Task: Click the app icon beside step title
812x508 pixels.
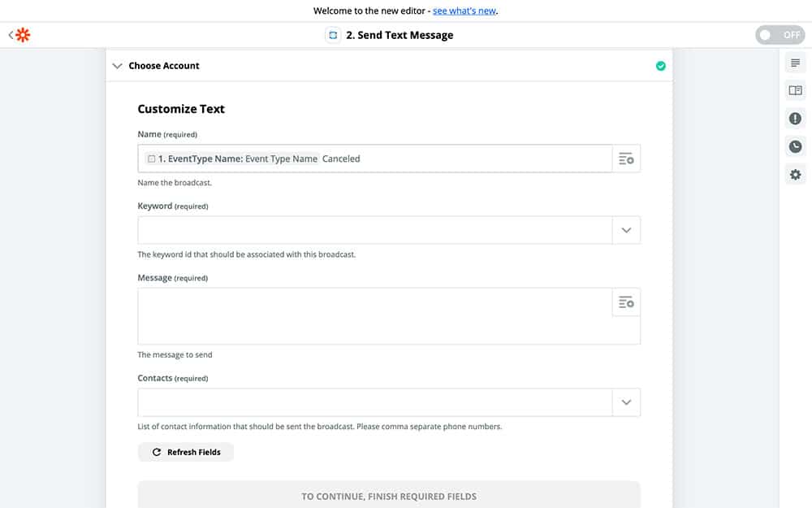Action: 332,35
